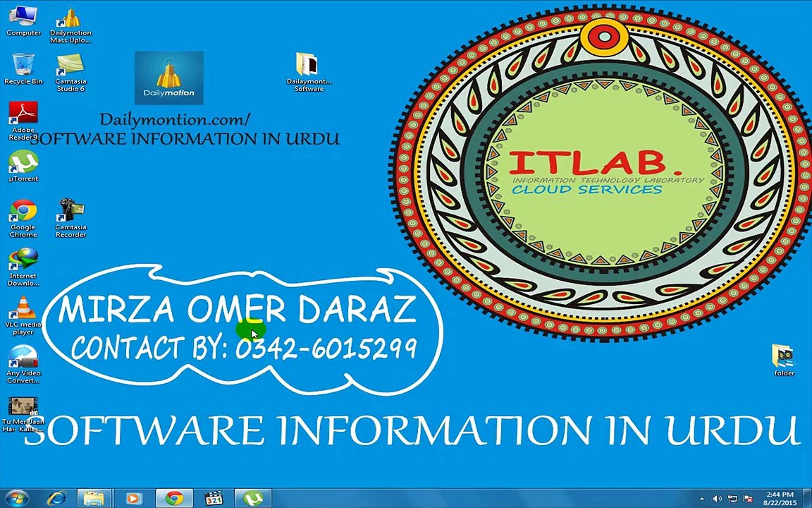The width and height of the screenshot is (812, 508).
Task: Select the desktop icon labeled folder
Action: 784,361
